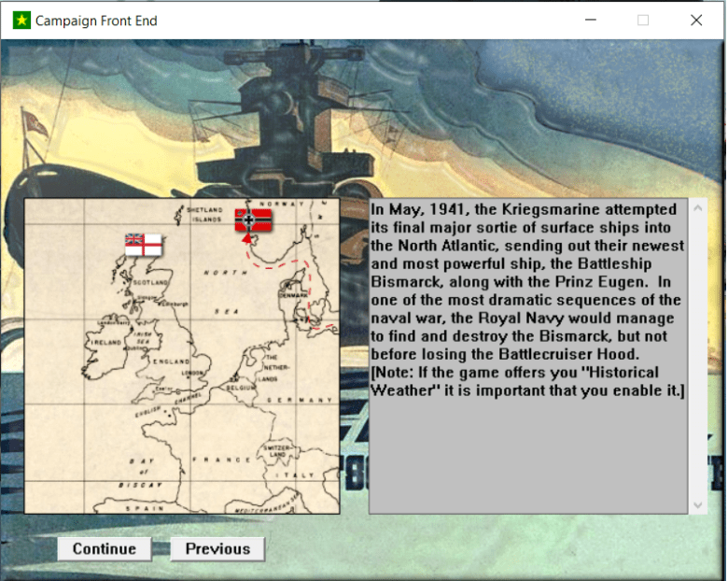Click the British Royal Navy ensign on the map
Image resolution: width=728 pixels, height=581 pixels.
tap(144, 245)
